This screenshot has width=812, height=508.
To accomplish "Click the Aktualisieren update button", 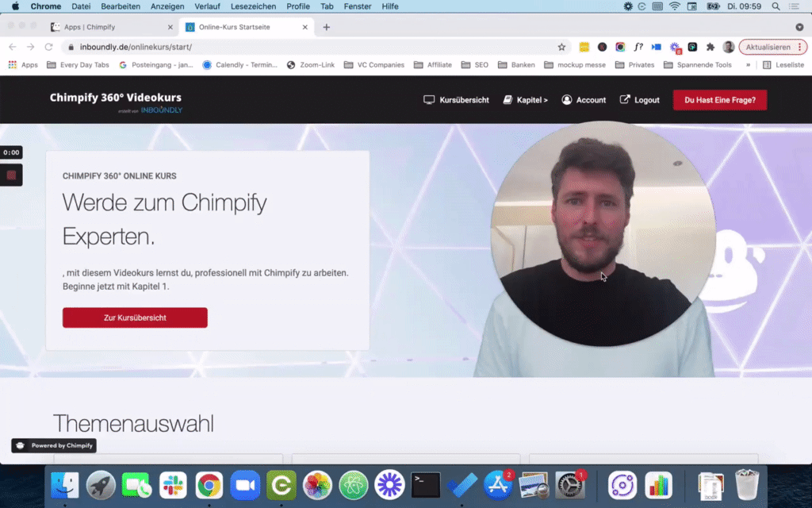I will coord(772,47).
